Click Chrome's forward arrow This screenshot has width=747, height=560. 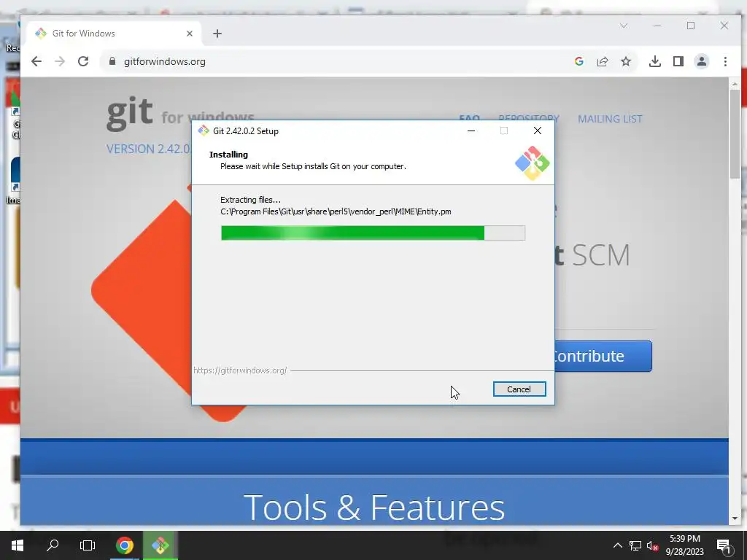pyautogui.click(x=60, y=61)
